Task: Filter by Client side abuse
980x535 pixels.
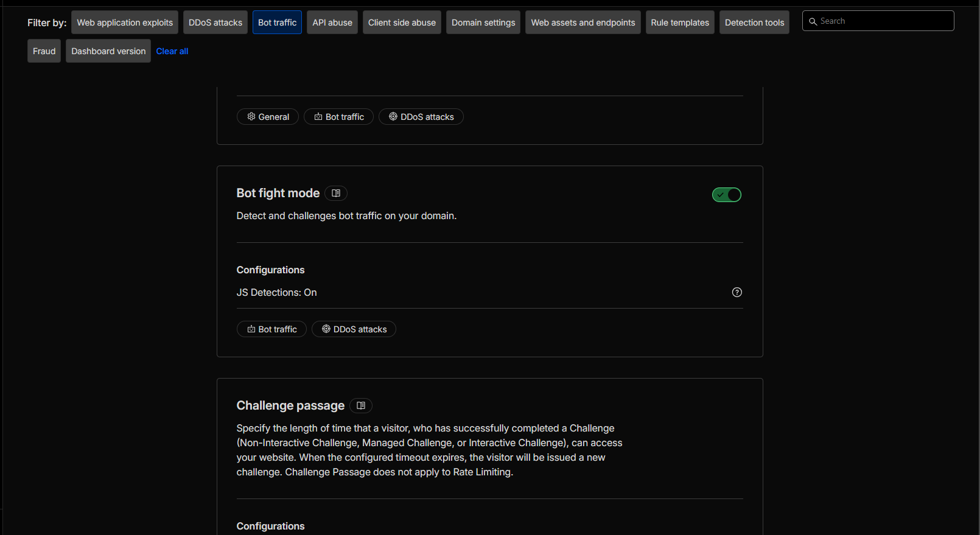Action: pyautogui.click(x=402, y=23)
